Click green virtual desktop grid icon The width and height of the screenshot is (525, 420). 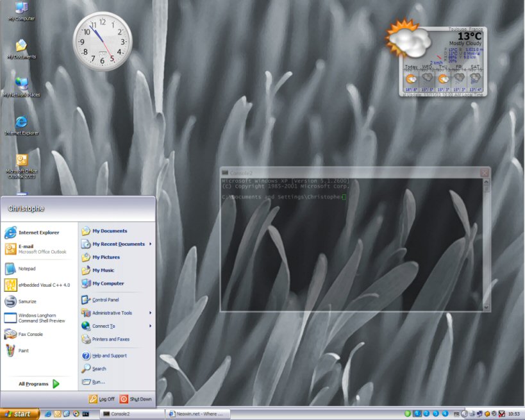tap(408, 414)
